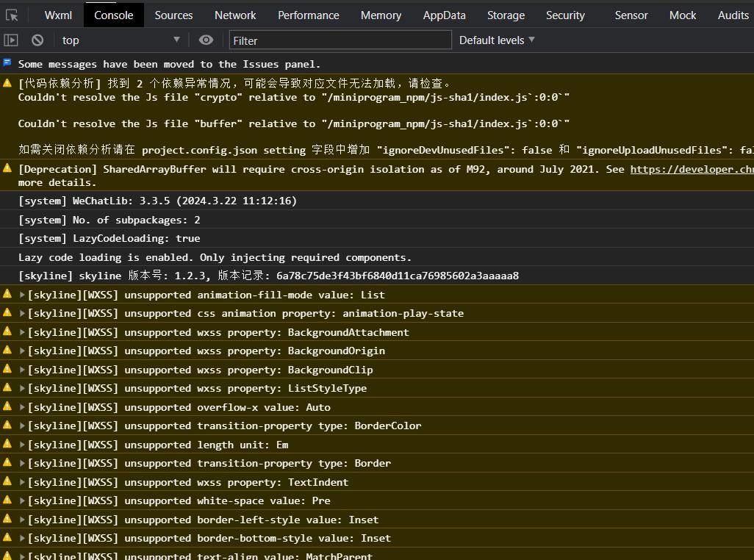Click warning icon beside animation-fill-mode message
This screenshot has height=560, width=754.
[x=7, y=293]
